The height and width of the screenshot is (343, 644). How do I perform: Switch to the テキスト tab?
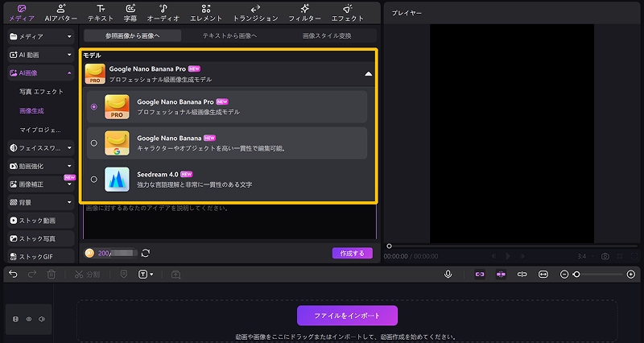(x=101, y=13)
